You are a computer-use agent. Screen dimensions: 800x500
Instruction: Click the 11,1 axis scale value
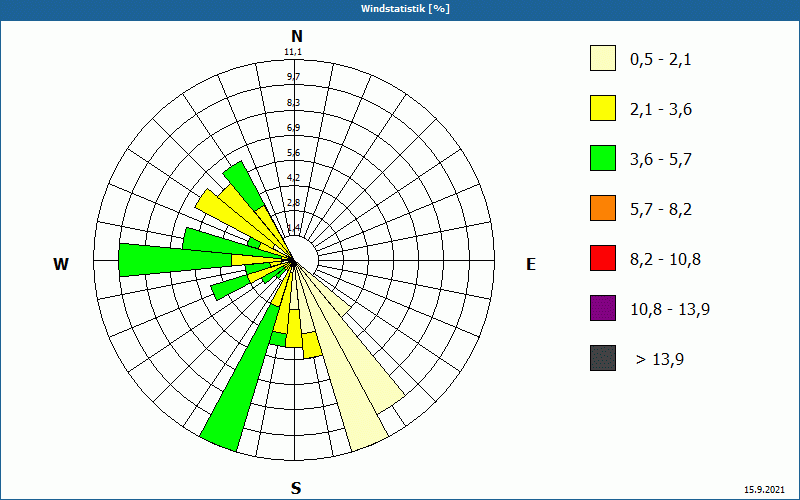click(293, 52)
